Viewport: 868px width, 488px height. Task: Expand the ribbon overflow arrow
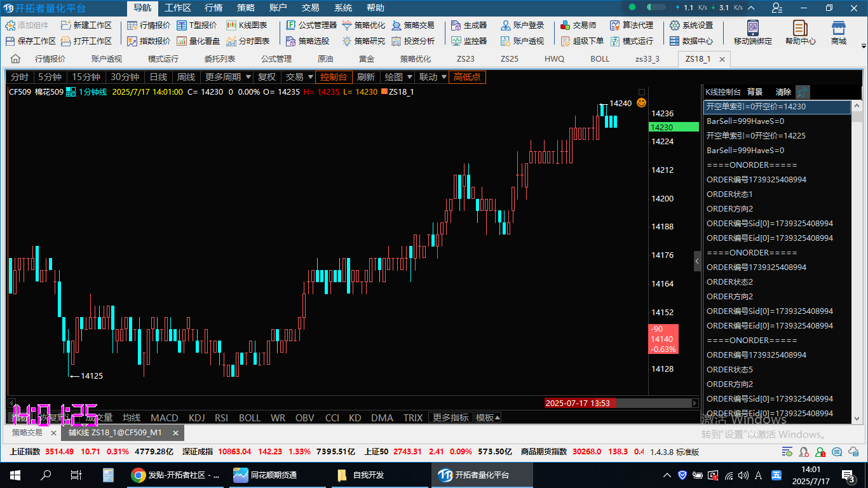863,46
